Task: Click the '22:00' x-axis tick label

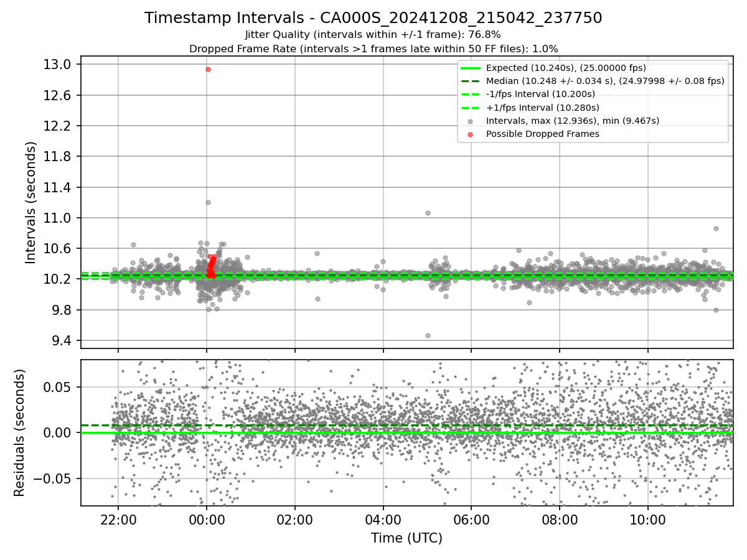Action: 118,519
